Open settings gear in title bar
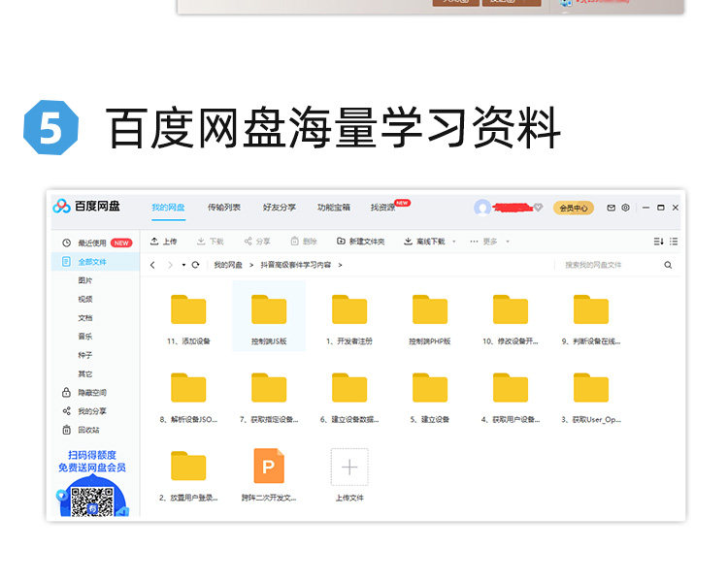Image resolution: width=728 pixels, height=582 pixels. tap(625, 208)
